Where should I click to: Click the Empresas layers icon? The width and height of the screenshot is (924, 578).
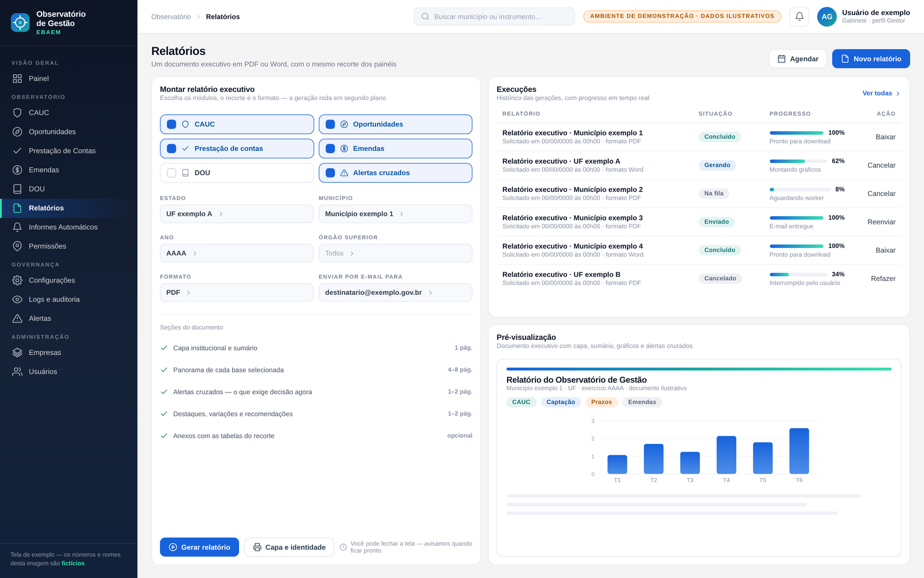pos(17,353)
